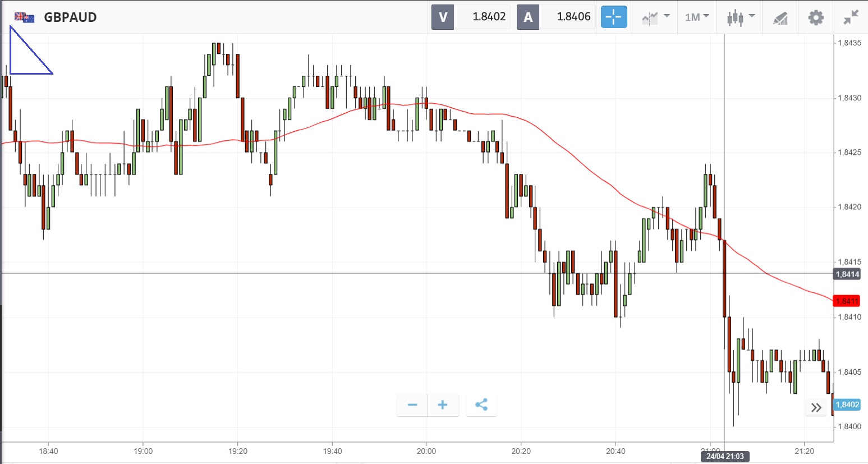Viewport: 868px width, 464px height.
Task: Zoom in with the plus button
Action: pyautogui.click(x=443, y=405)
